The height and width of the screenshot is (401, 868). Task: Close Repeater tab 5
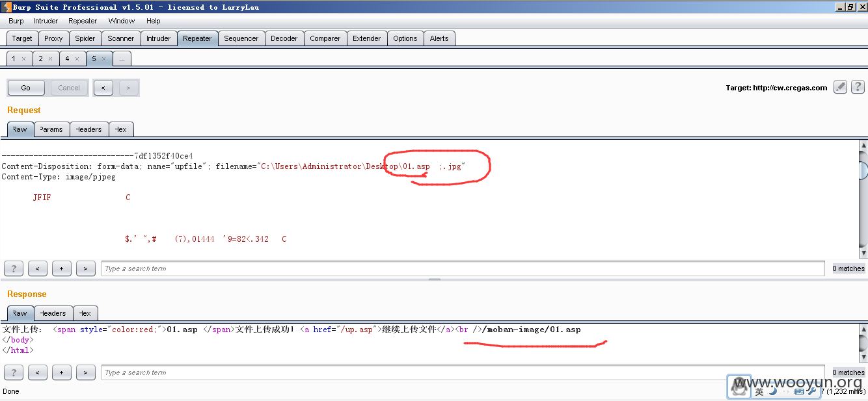(x=103, y=58)
